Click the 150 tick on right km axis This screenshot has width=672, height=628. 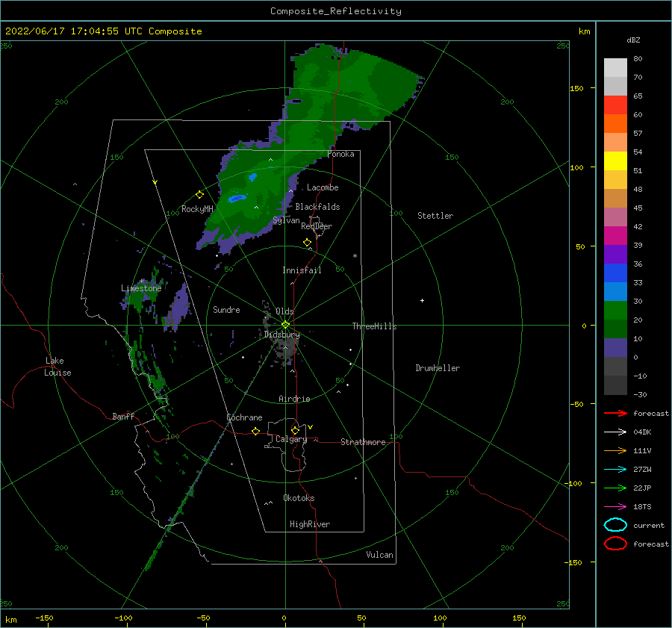click(x=576, y=88)
